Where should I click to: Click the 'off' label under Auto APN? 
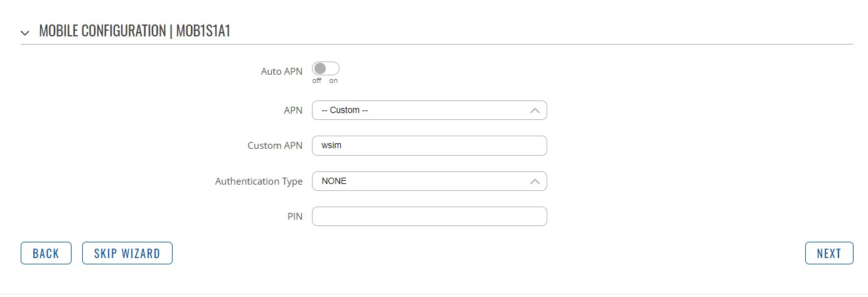pos(317,81)
